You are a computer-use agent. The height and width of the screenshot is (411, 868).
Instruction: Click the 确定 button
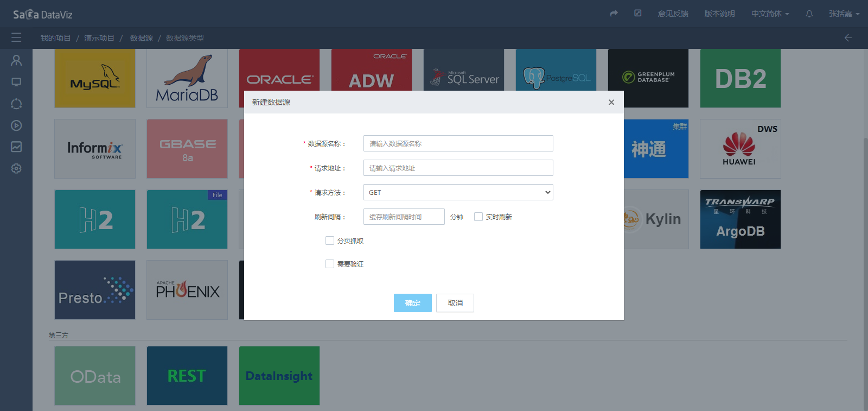point(413,303)
